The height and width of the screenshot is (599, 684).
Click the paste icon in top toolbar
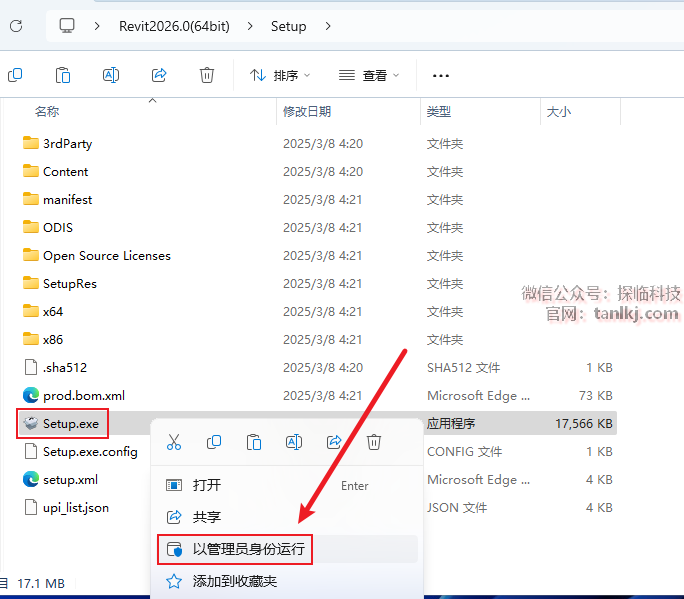(x=63, y=75)
